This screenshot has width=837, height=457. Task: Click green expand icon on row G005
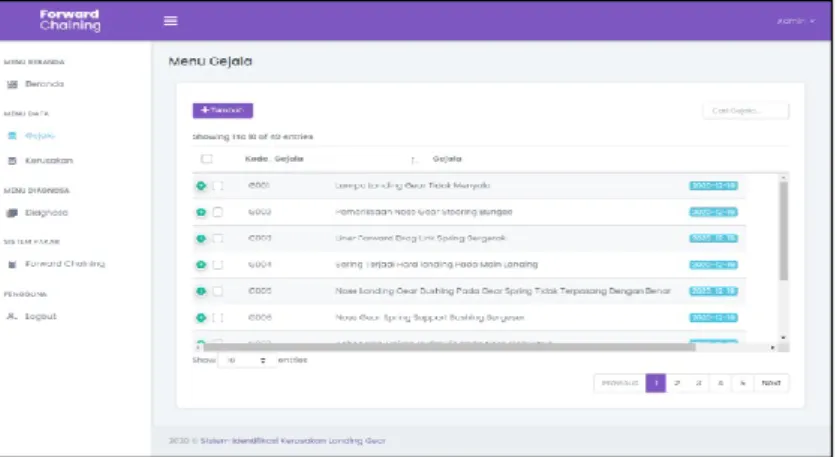tap(201, 291)
